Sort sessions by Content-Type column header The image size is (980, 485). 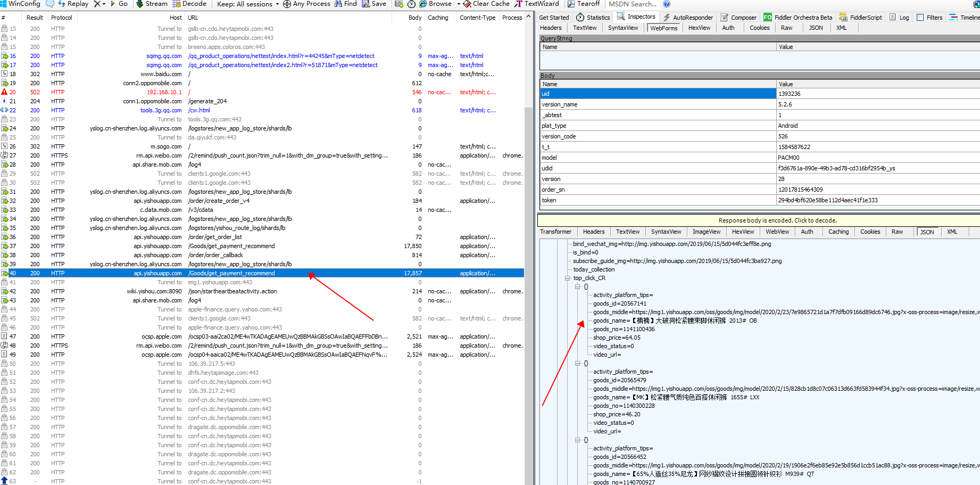click(478, 18)
